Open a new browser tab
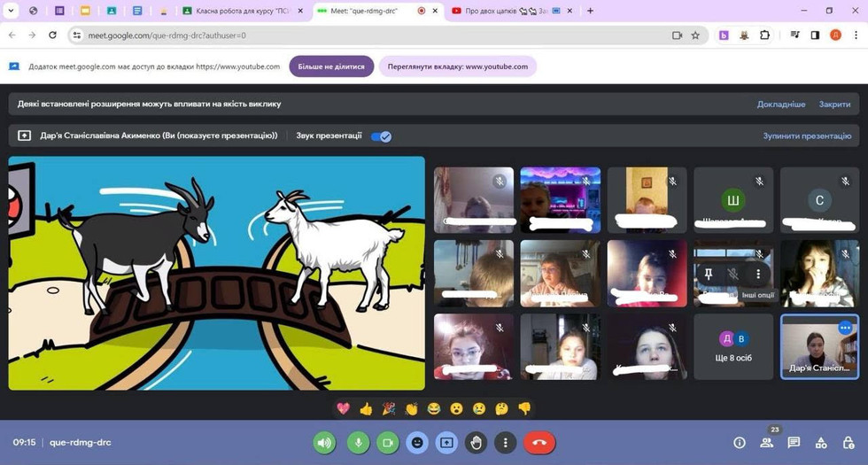This screenshot has height=465, width=868. point(590,11)
